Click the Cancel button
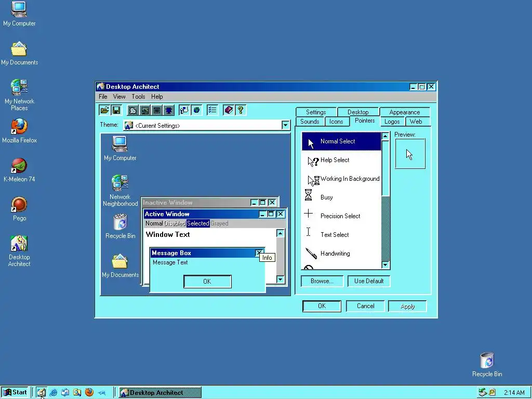This screenshot has width=532, height=399. (365, 306)
